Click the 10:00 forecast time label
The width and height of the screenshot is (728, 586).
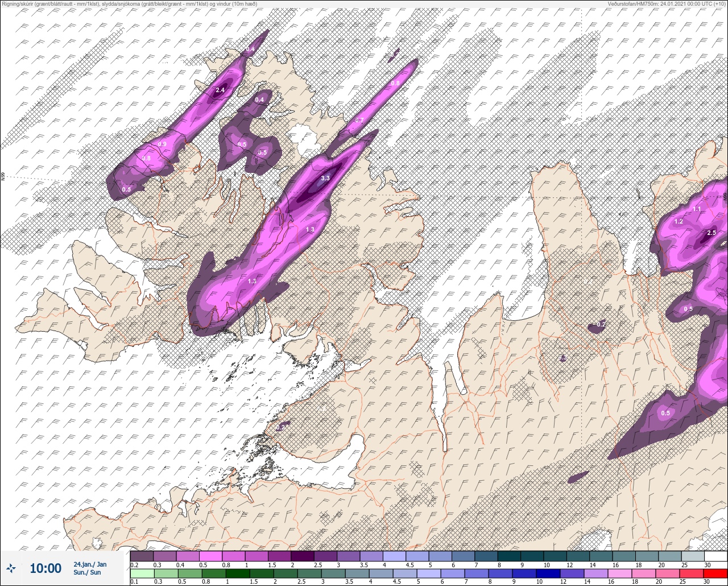pos(45,568)
